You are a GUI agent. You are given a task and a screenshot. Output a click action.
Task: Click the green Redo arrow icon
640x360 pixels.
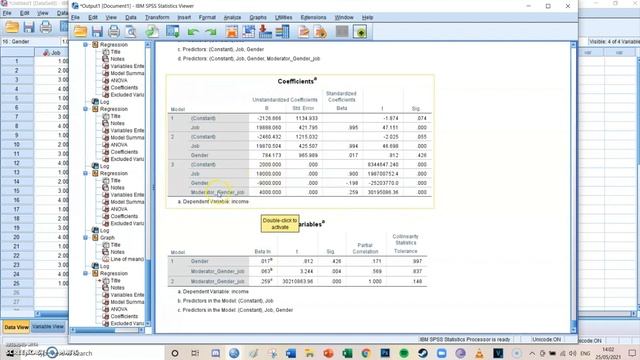pos(211,32)
